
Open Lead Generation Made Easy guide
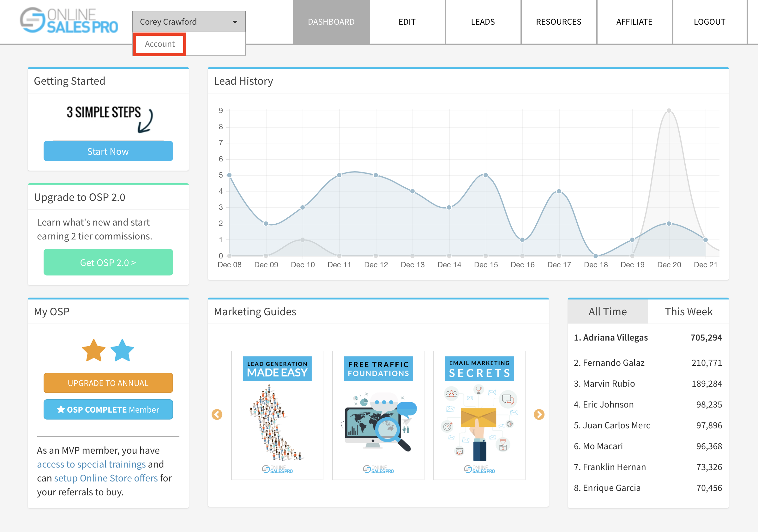(x=277, y=415)
